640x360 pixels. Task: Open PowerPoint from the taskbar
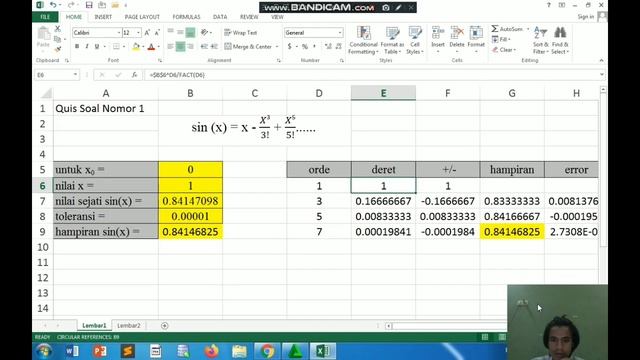tap(100, 351)
